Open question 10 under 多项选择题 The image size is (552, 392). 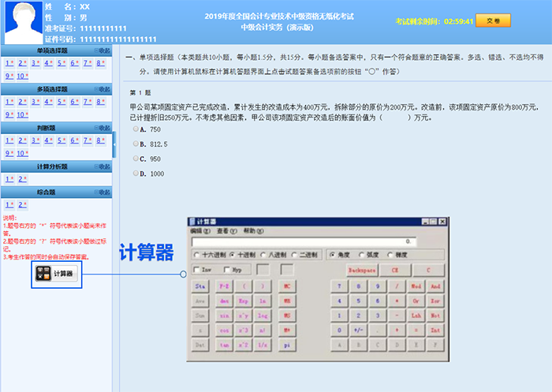[23, 115]
